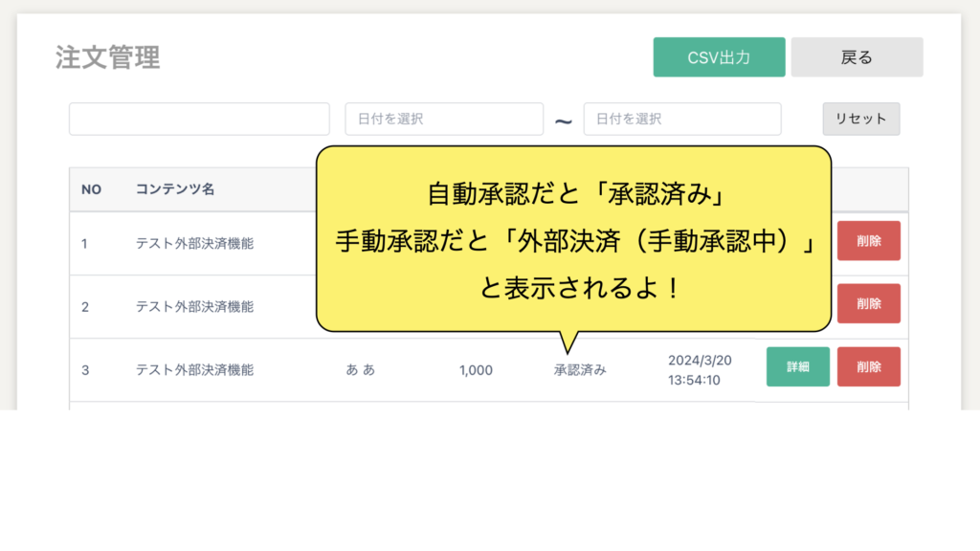Click the 1,000 amount in row 3
The width and height of the screenshot is (980, 551).
click(x=476, y=370)
